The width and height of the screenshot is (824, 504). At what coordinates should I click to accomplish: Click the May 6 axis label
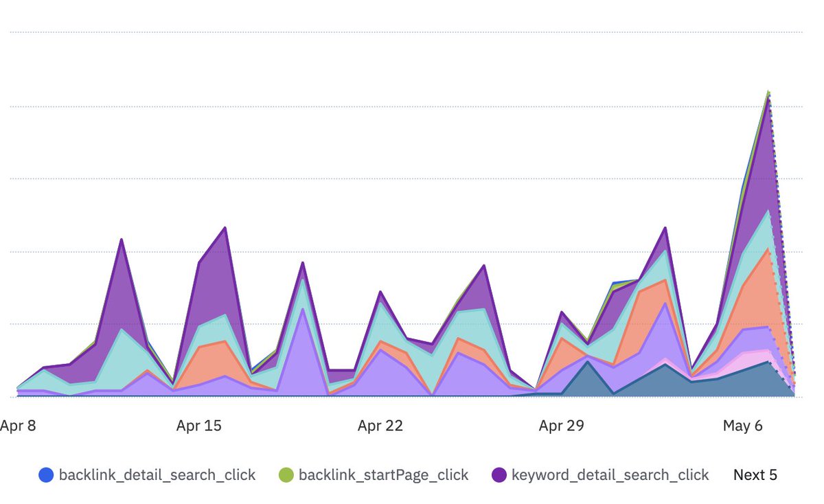click(x=742, y=426)
